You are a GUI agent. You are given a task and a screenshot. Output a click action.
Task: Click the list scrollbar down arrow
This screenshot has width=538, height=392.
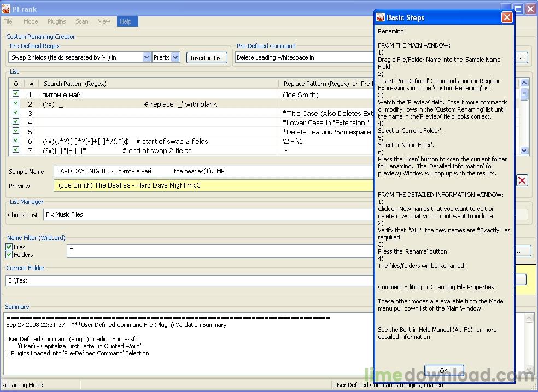click(x=524, y=150)
